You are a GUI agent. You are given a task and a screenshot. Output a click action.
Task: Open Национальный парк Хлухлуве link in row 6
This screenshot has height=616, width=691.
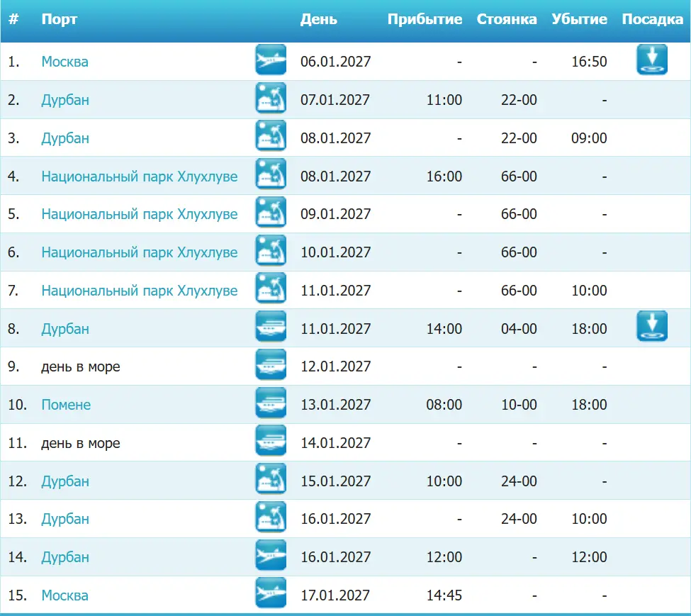139,252
